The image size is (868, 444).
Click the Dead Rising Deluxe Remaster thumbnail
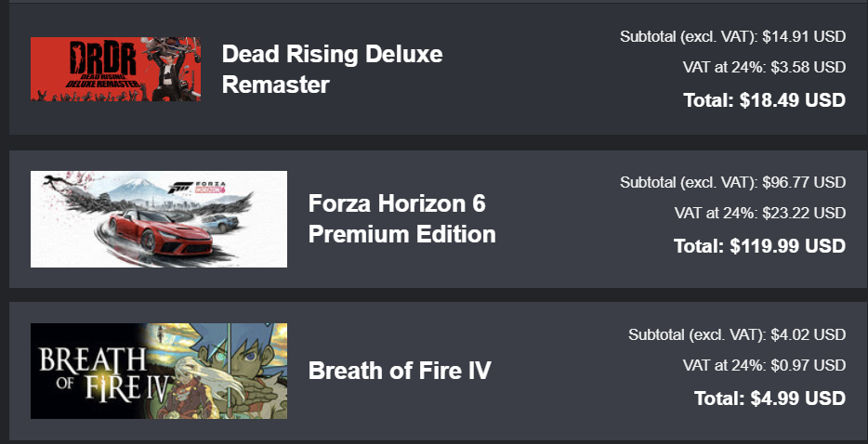point(115,70)
